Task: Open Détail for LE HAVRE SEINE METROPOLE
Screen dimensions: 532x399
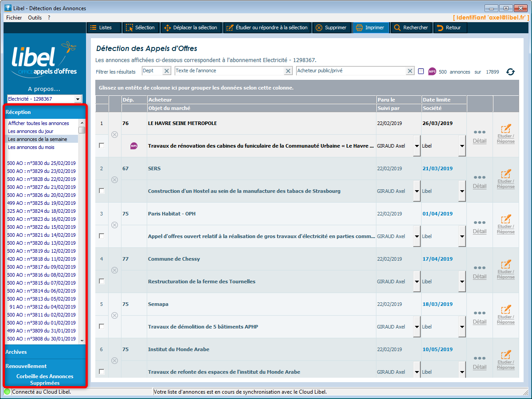Action: [480, 137]
